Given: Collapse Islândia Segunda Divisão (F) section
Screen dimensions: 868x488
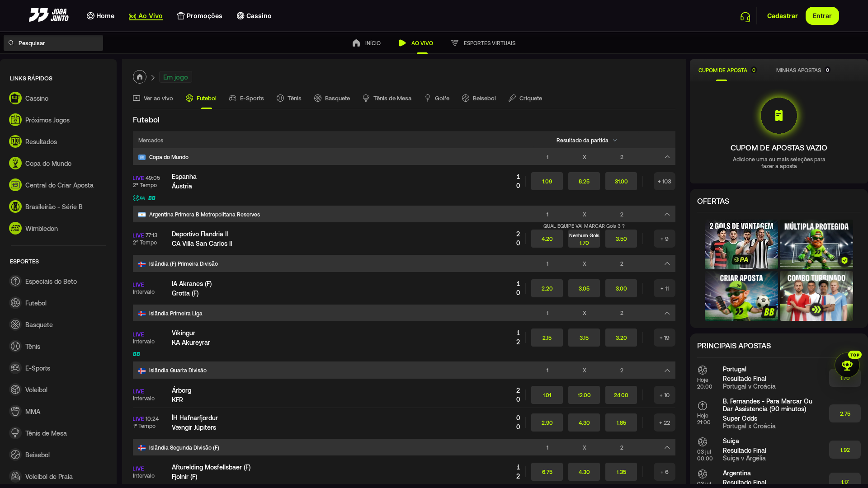Looking at the screenshot, I should coord(667,447).
